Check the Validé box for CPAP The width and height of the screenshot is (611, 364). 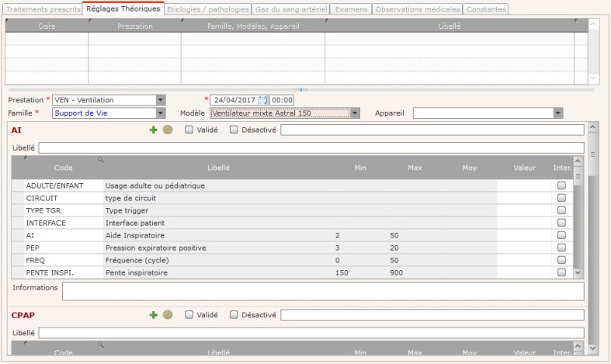(x=189, y=315)
